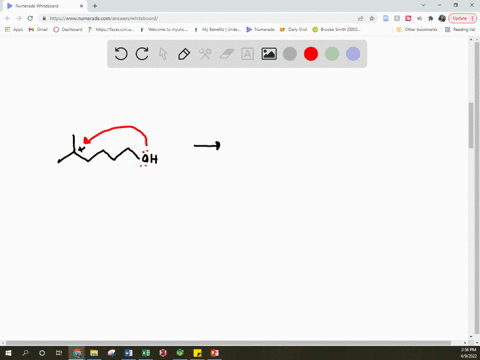Open PowerPoint from the taskbar

point(215,353)
